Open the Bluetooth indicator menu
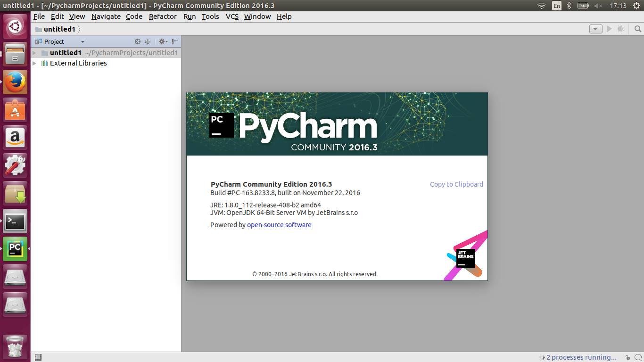Viewport: 644px width, 362px height. pos(569,6)
